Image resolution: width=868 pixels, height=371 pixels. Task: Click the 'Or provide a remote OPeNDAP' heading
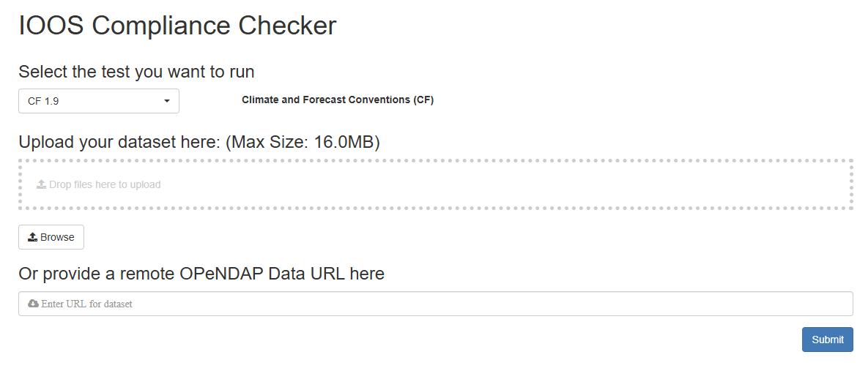tap(201, 274)
